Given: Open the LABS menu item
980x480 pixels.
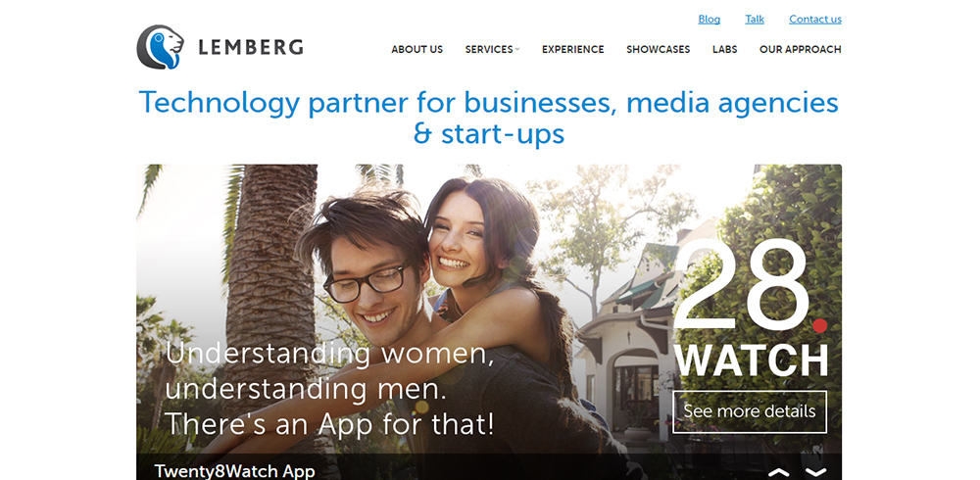Looking at the screenshot, I should point(724,49).
